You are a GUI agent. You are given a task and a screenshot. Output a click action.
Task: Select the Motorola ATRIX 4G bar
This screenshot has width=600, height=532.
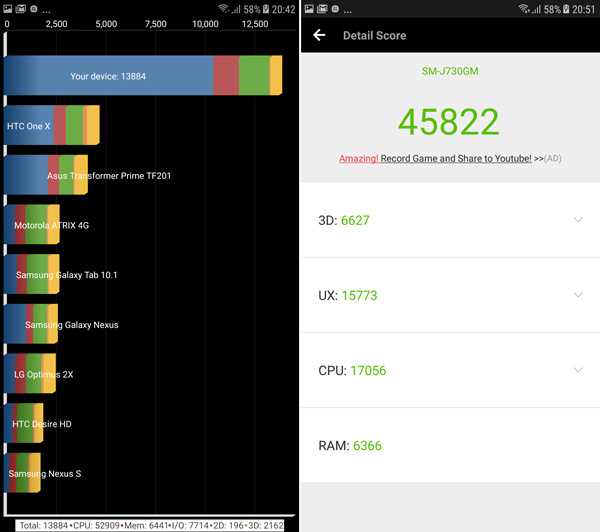tap(32, 225)
